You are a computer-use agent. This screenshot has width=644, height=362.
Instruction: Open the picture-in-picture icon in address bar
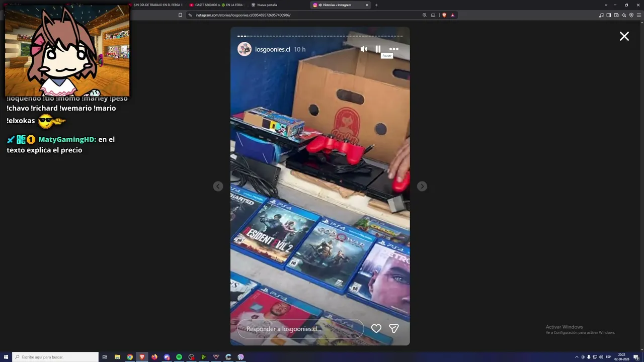click(x=433, y=15)
